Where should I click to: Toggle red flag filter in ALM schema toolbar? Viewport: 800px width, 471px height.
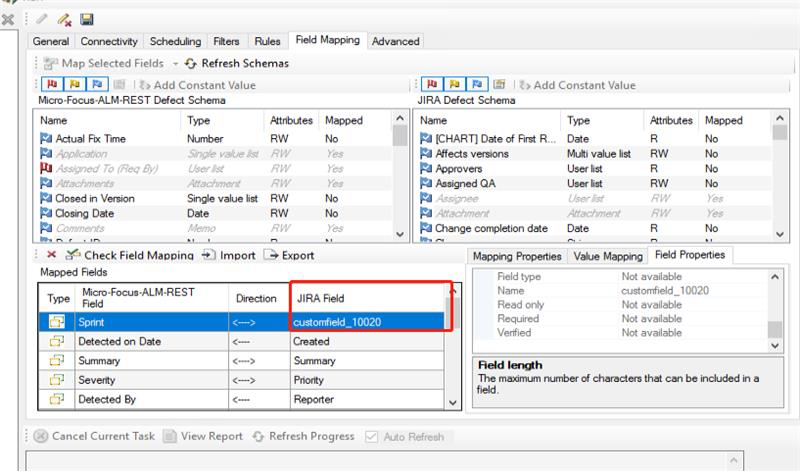[52, 84]
